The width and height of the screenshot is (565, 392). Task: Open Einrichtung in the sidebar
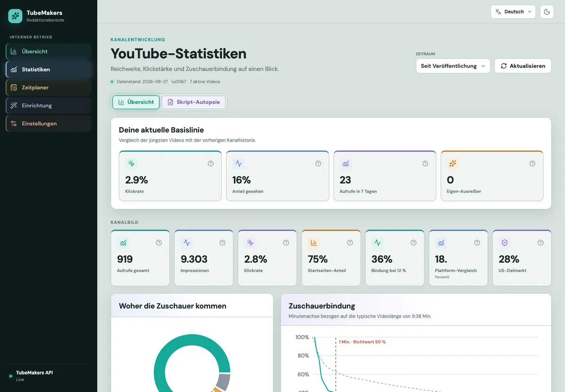pyautogui.click(x=48, y=105)
